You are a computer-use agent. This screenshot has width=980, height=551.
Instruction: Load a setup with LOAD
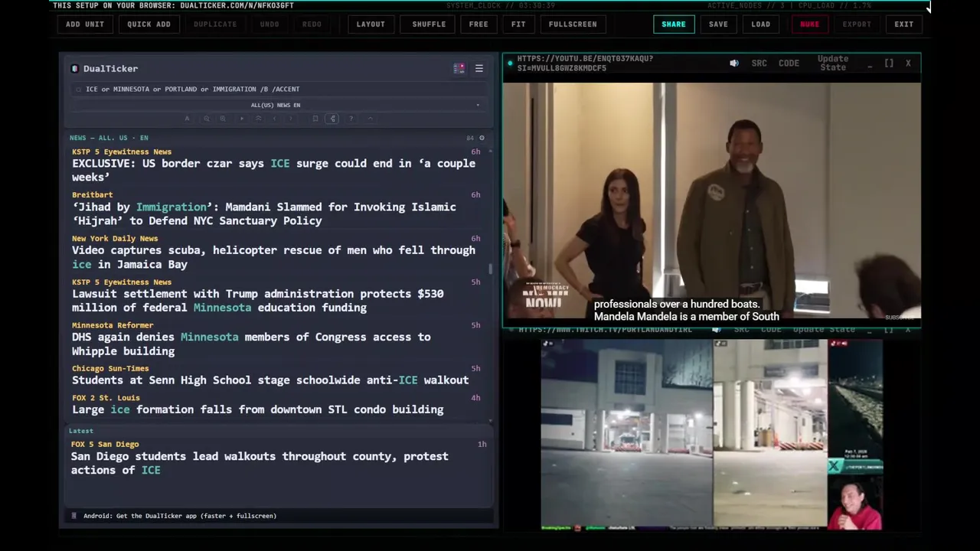point(760,24)
